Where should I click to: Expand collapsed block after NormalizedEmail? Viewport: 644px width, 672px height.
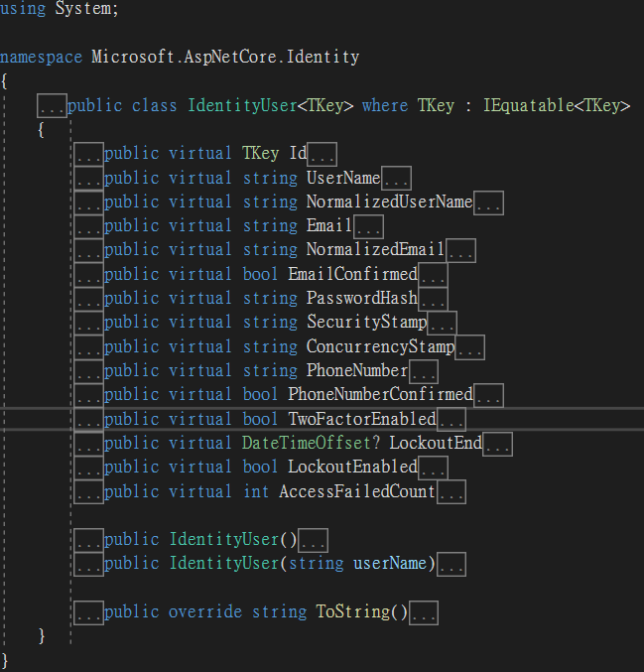click(x=460, y=250)
